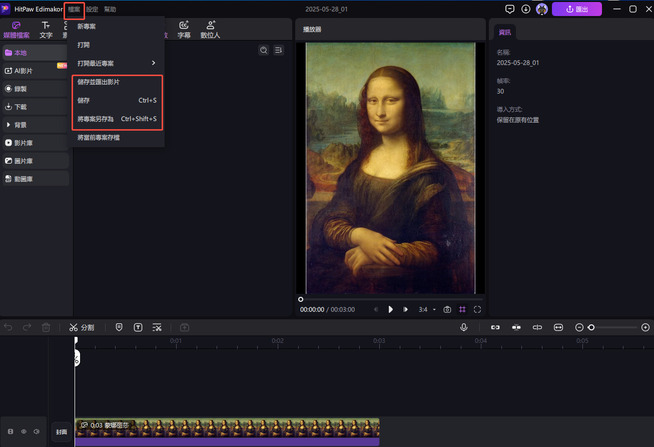Mute the video track audio icon
The height and width of the screenshot is (447, 654).
(x=37, y=432)
